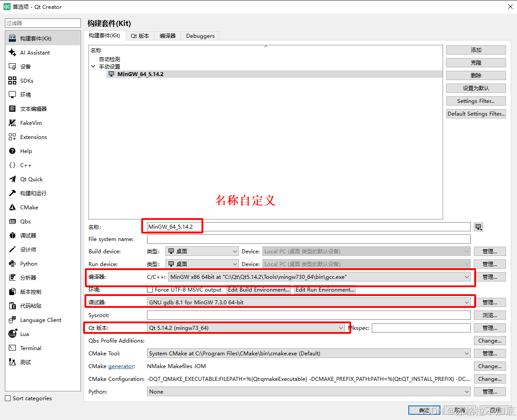Open FakeVim settings in sidebar
This screenshot has height=420, width=517.
tap(31, 123)
